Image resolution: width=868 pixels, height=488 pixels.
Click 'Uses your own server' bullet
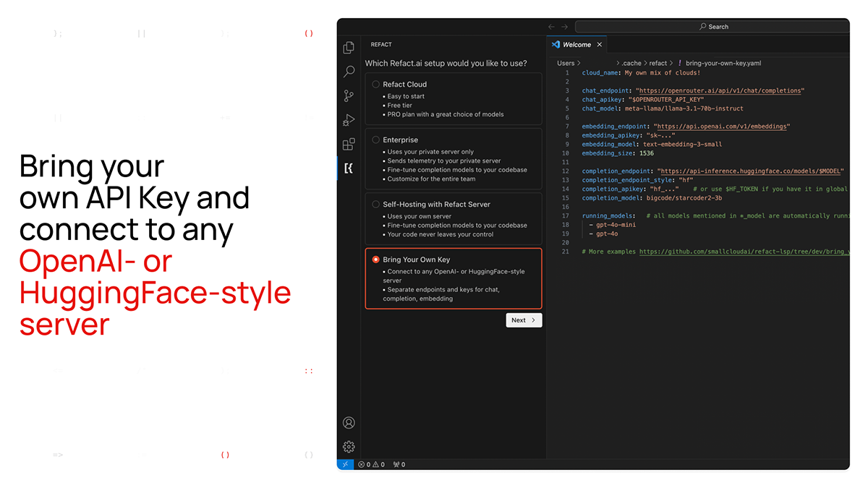(x=419, y=216)
